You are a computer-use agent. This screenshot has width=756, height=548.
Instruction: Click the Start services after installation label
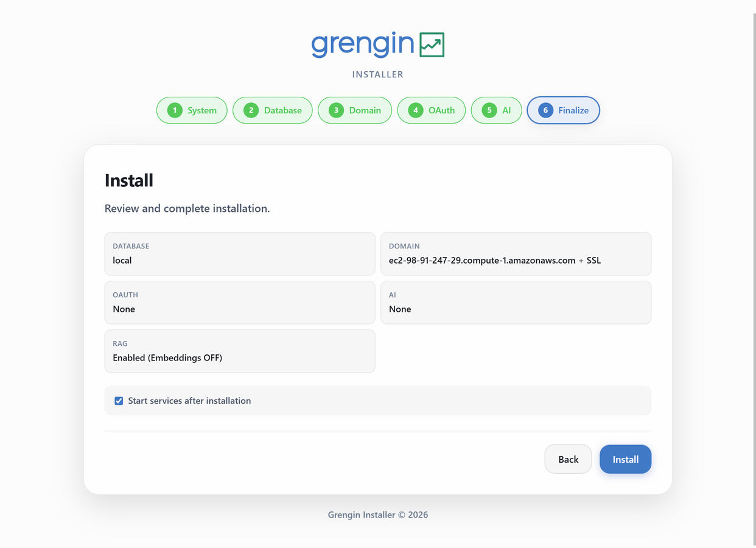point(189,401)
